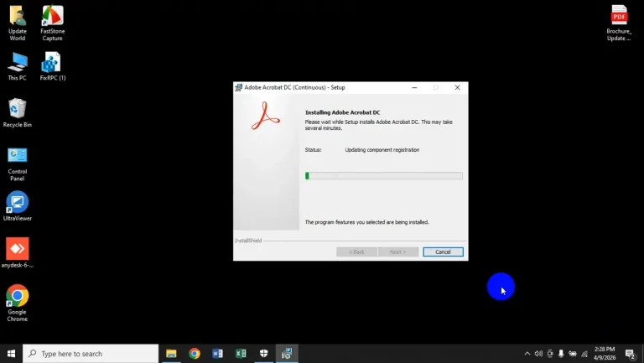Select the Control Panel desktop icon
This screenshot has width=644, height=363.
[18, 164]
